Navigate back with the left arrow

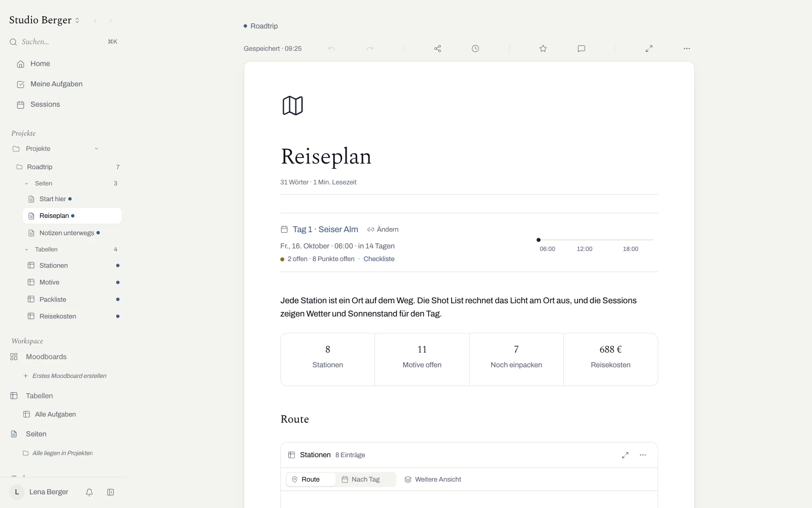[95, 21]
